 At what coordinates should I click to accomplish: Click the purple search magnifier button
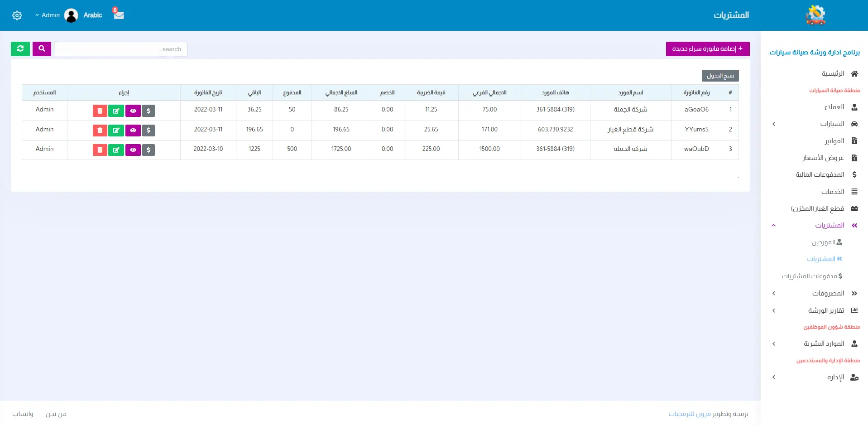click(x=42, y=48)
